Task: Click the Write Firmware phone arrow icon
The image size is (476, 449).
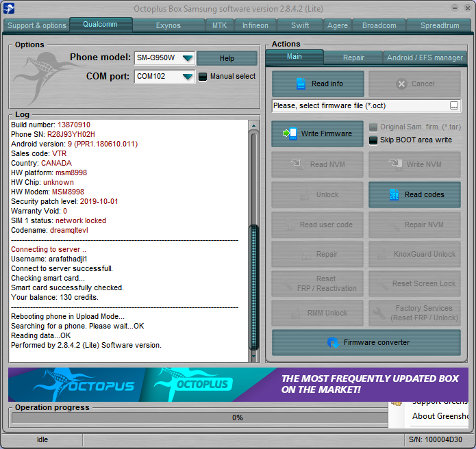Action: (290, 133)
